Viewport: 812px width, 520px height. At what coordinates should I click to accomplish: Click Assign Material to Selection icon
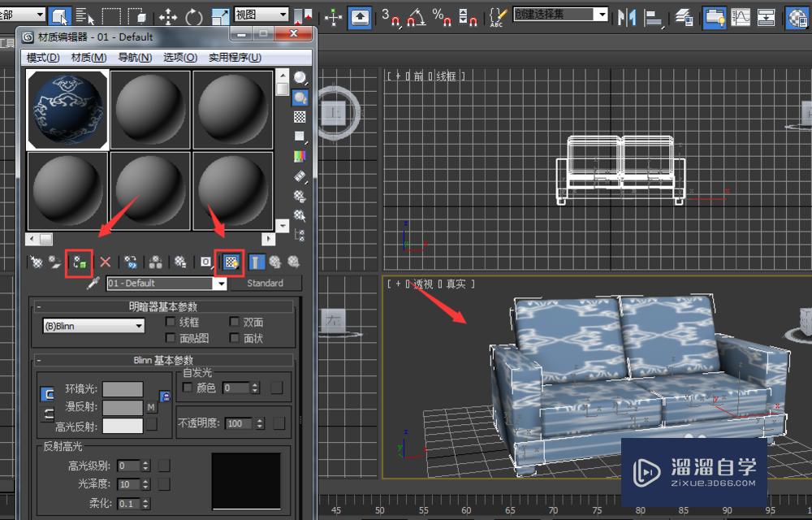[79, 262]
